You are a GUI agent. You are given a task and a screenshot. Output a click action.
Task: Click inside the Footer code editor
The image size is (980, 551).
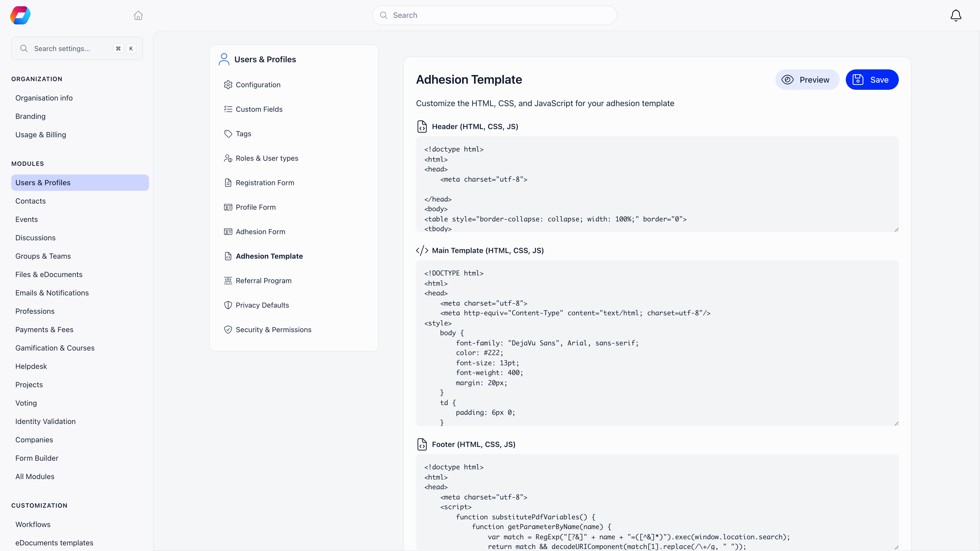(x=657, y=502)
